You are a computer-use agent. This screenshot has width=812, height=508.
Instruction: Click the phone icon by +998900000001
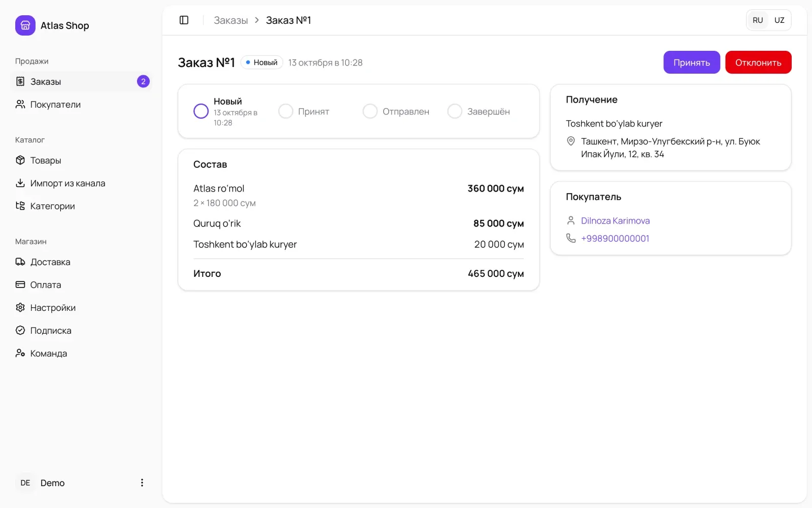point(571,238)
